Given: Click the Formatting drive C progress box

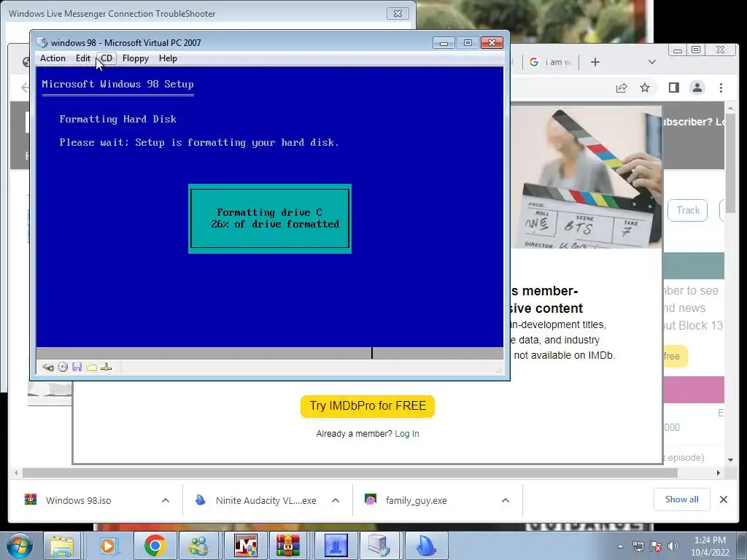Looking at the screenshot, I should 270,219.
